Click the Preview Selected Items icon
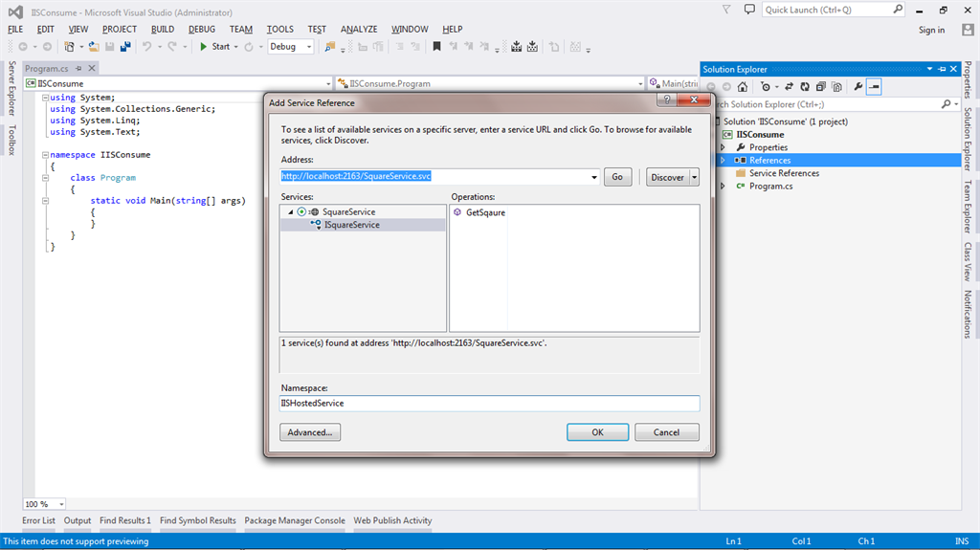Viewport: 980px width, 550px height. click(874, 87)
